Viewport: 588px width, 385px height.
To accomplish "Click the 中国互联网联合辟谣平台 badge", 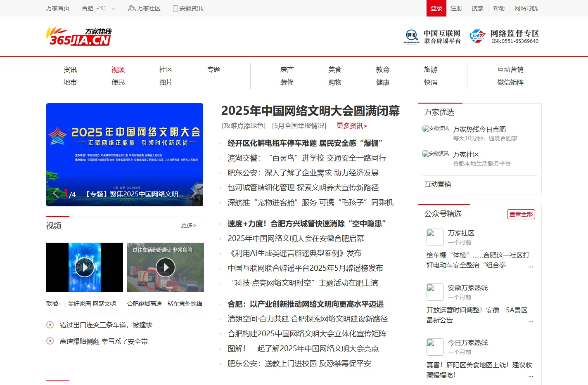I will pos(432,37).
